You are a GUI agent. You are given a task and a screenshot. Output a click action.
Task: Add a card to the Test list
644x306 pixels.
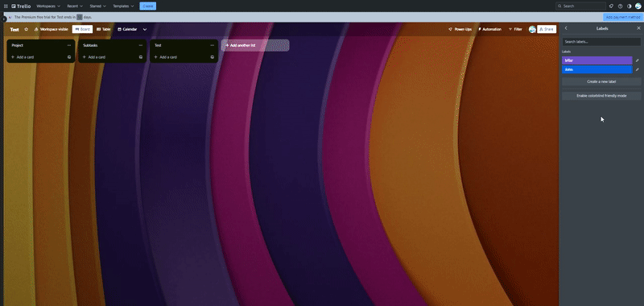click(180, 57)
